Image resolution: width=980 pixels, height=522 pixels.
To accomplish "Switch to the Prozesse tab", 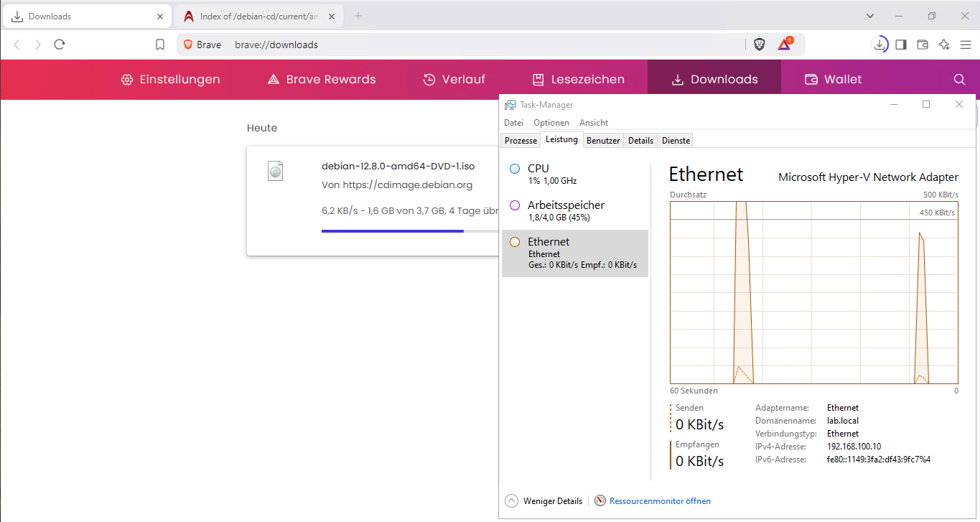I will [x=521, y=141].
